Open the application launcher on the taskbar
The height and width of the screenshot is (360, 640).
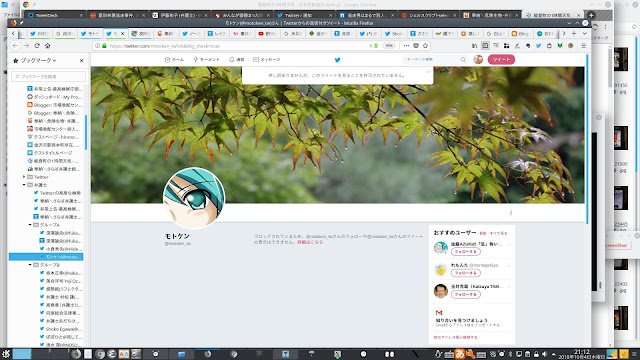[x=6, y=354]
